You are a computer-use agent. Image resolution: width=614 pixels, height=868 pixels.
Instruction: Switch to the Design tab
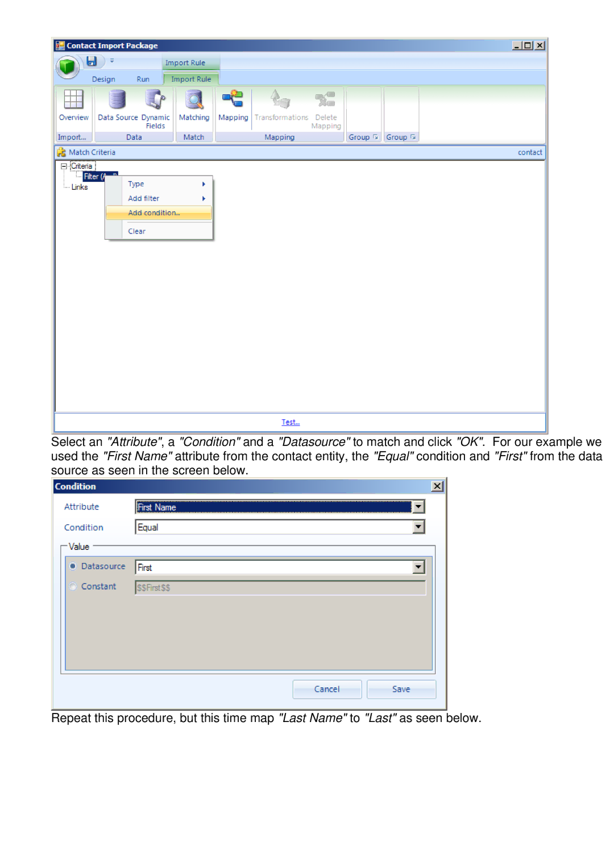(103, 80)
